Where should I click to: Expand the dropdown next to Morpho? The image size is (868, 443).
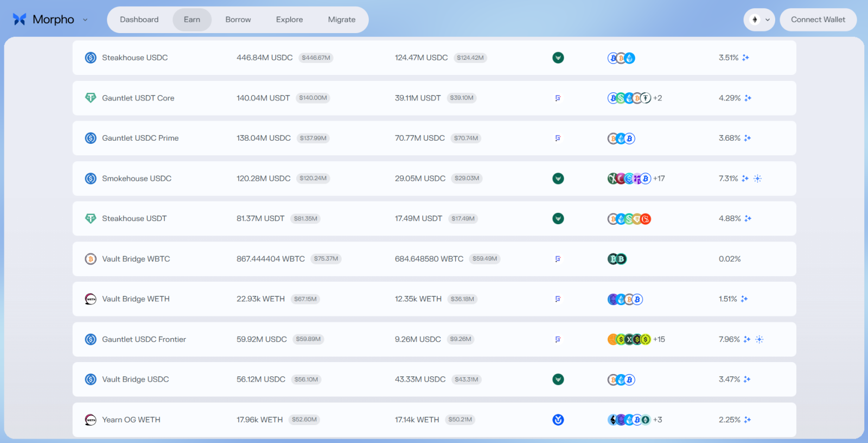[85, 20]
